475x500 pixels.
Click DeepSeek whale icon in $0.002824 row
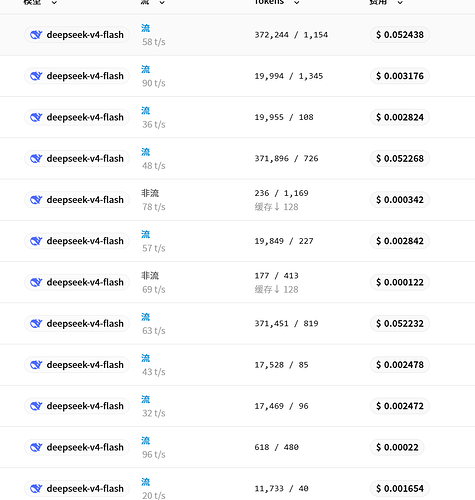point(36,117)
